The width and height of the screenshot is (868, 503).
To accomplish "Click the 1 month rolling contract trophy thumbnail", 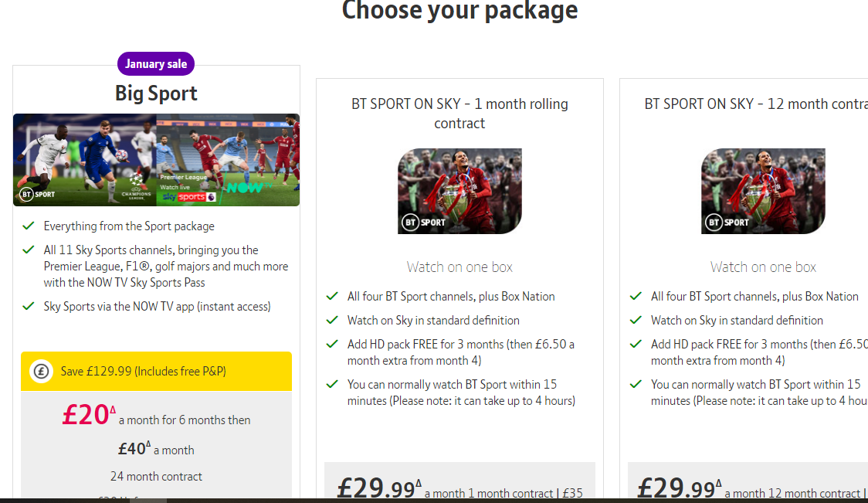I will click(x=459, y=191).
